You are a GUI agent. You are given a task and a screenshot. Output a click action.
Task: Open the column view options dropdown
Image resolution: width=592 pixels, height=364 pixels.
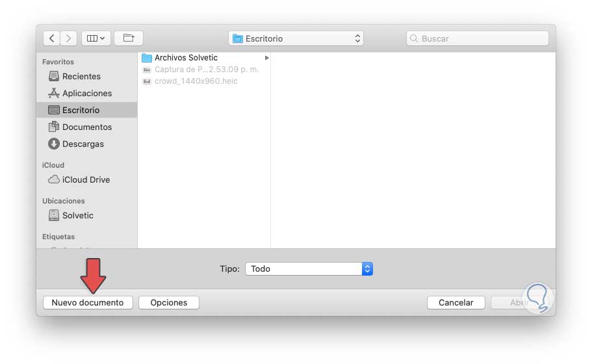(96, 38)
